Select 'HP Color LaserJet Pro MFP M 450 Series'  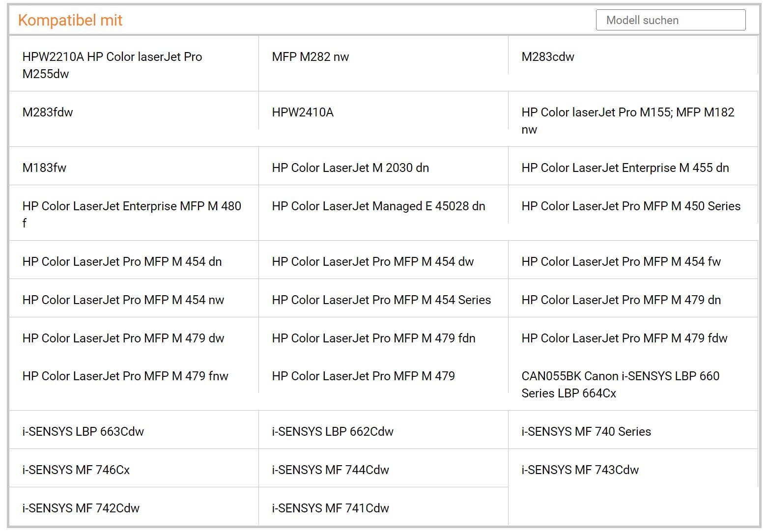click(x=631, y=206)
